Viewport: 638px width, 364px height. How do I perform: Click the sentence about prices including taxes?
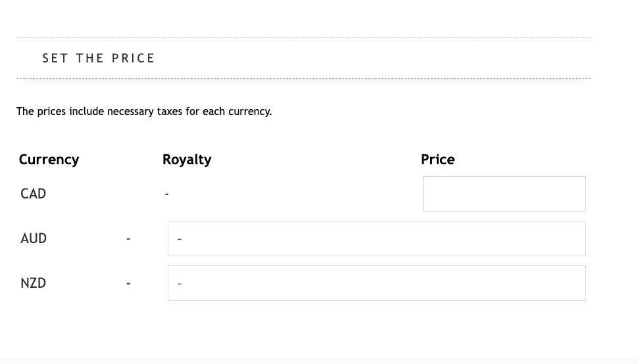[144, 112]
